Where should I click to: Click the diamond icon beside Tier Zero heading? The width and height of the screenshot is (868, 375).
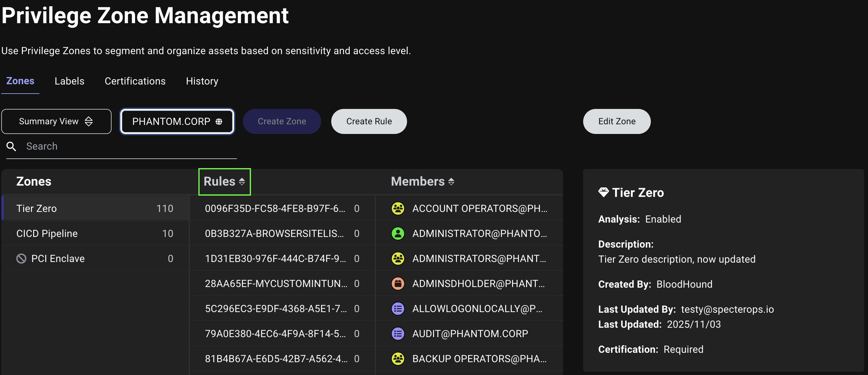[603, 193]
